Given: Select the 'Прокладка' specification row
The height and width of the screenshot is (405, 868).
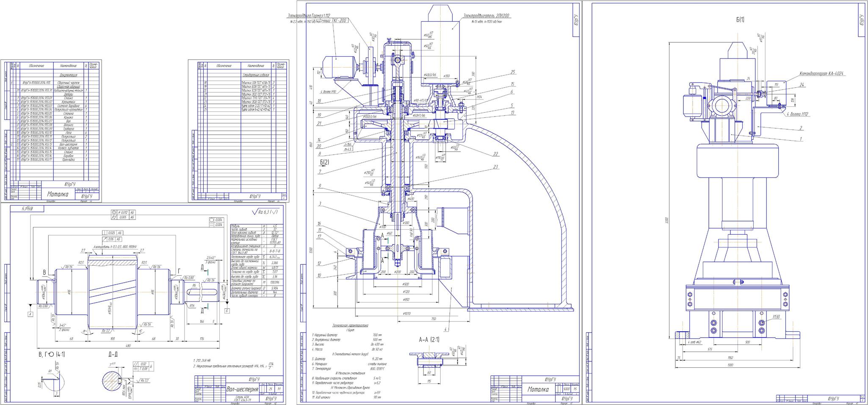Looking at the screenshot, I should 55,160.
